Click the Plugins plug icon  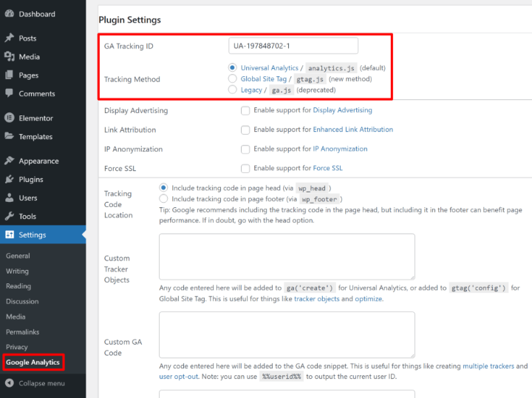click(9, 180)
